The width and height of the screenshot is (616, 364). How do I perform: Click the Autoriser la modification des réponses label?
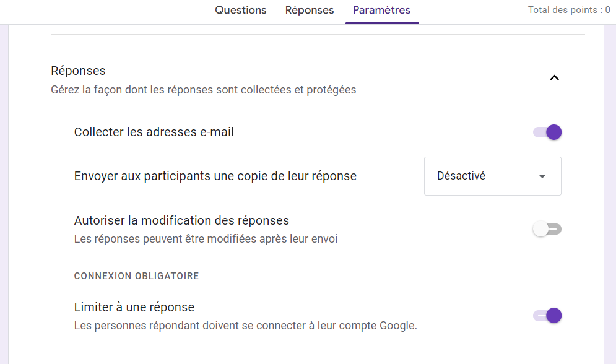pyautogui.click(x=181, y=220)
